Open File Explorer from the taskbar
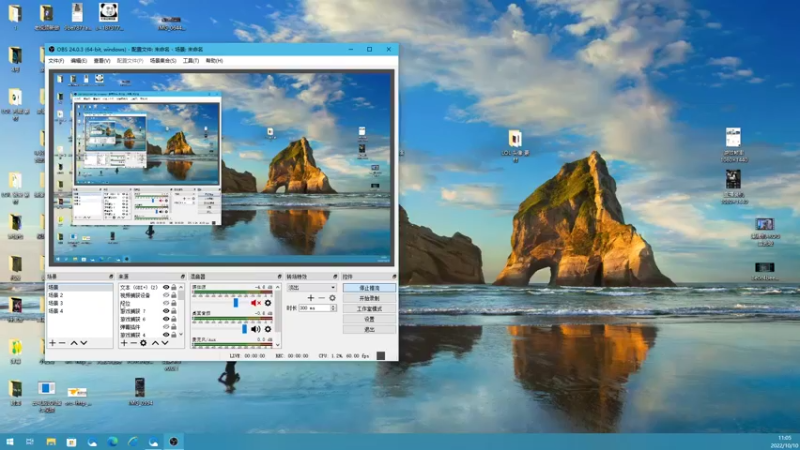Screen dimensions: 800x450 click(x=51, y=442)
